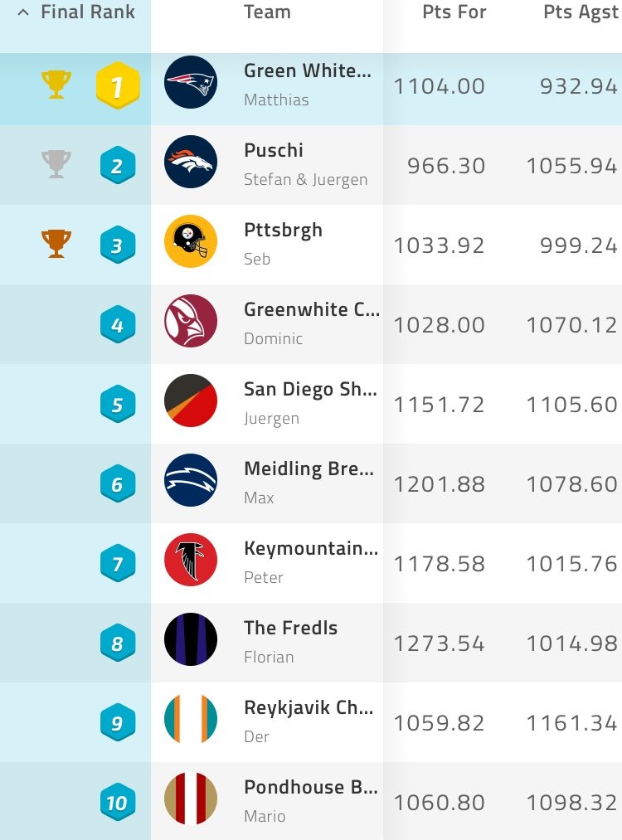This screenshot has height=840, width=622.
Task: Click the Team column header
Action: click(267, 12)
